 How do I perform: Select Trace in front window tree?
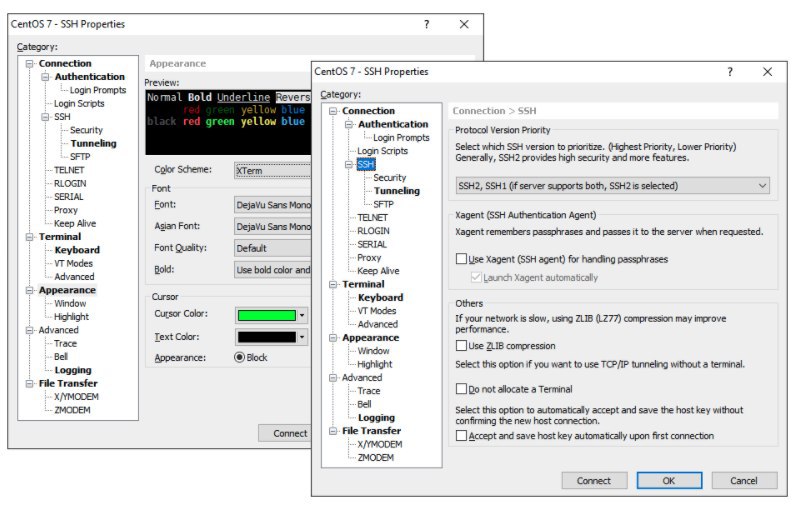point(368,391)
